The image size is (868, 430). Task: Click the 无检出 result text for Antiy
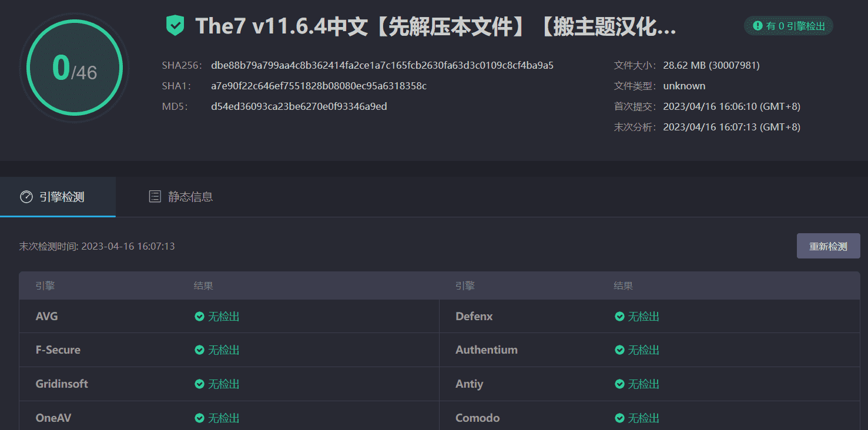click(x=644, y=384)
